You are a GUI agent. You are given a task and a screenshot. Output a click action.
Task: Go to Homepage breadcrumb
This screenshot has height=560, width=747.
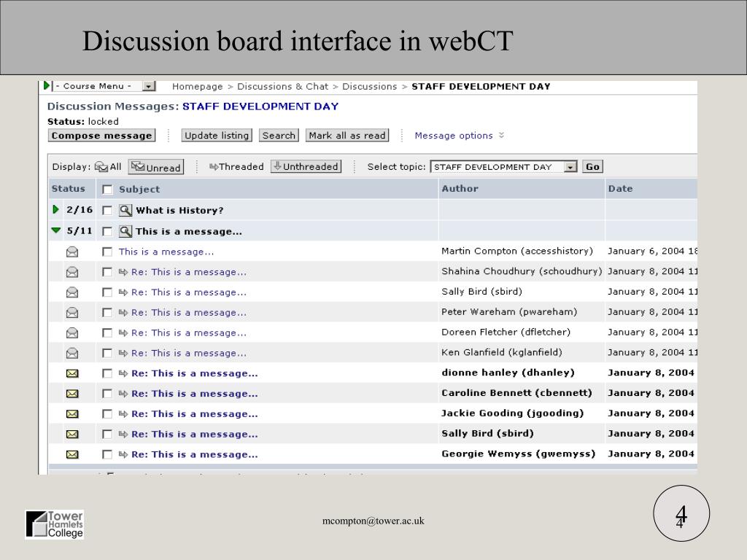click(197, 87)
